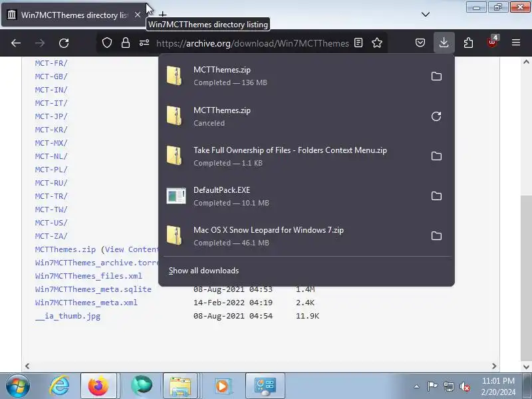Open Win7MCTThemes_files.xml link
The image size is (532, 399).
[x=88, y=276]
